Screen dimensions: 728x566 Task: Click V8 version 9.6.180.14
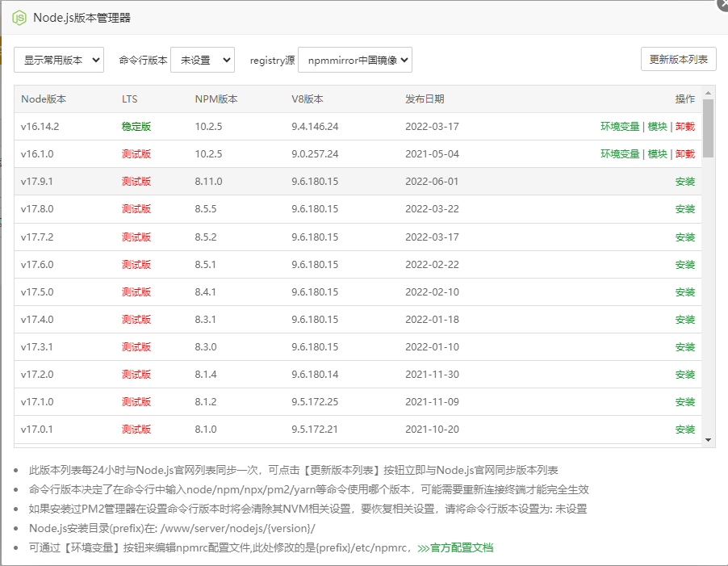pos(315,374)
